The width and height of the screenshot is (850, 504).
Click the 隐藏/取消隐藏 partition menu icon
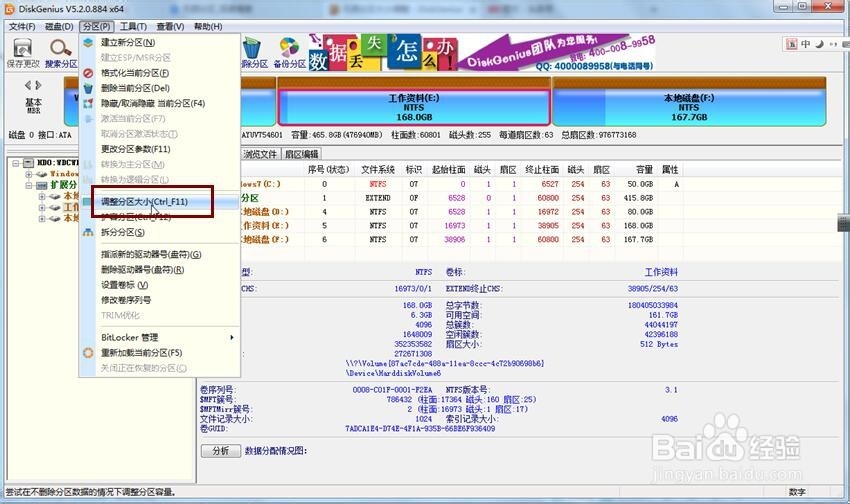[x=88, y=103]
